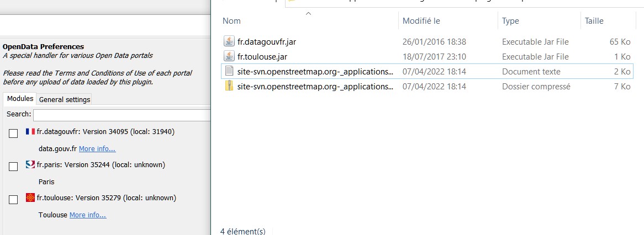Select the fr.toulouse.jar file row
Viewport: 644px width, 235px height.
pos(427,57)
